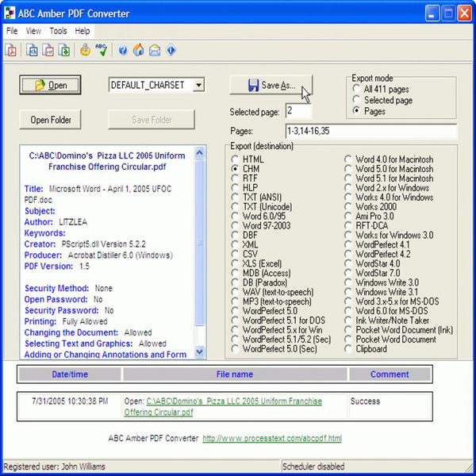This screenshot has width=476, height=476.
Task: Open the Tools menu
Action: click(58, 31)
